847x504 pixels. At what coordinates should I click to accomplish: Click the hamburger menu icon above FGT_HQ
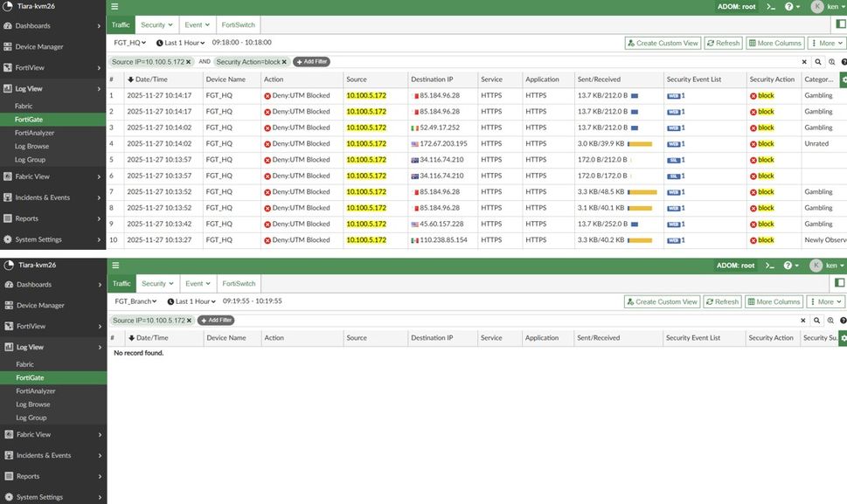[x=115, y=6]
